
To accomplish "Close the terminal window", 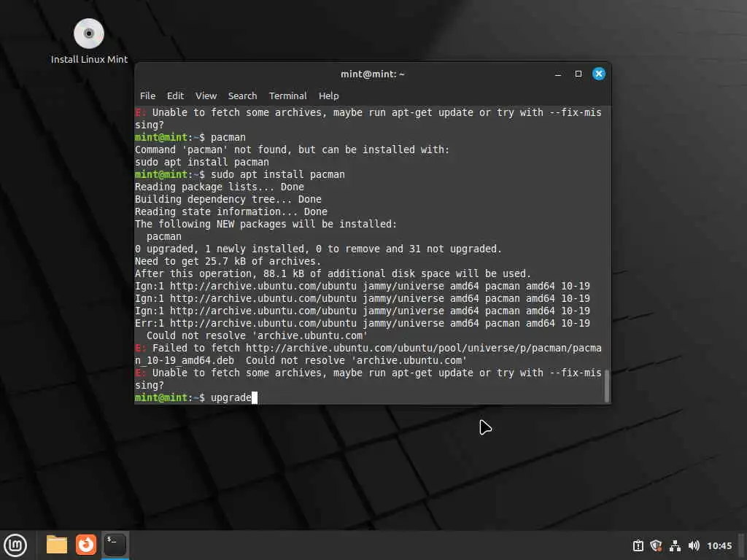I will (599, 74).
